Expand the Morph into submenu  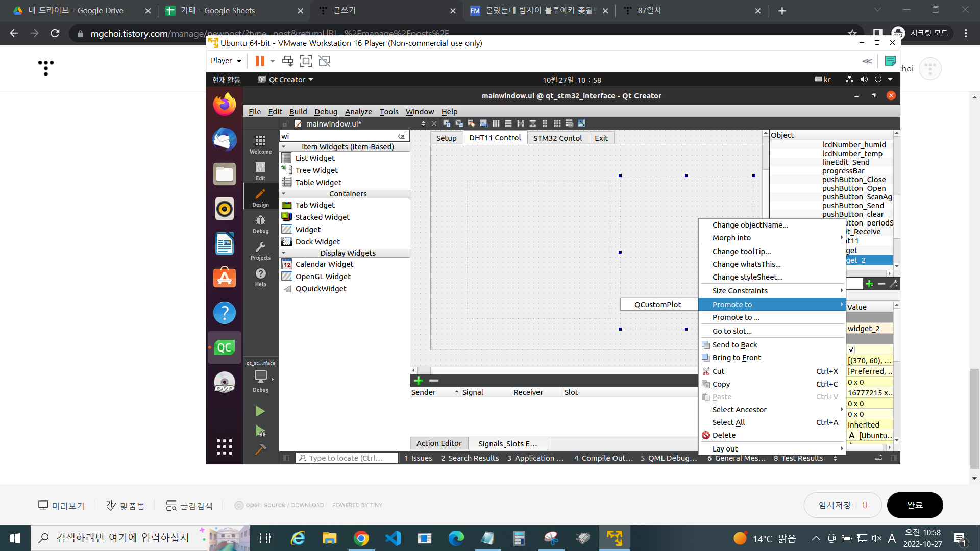[x=772, y=238]
